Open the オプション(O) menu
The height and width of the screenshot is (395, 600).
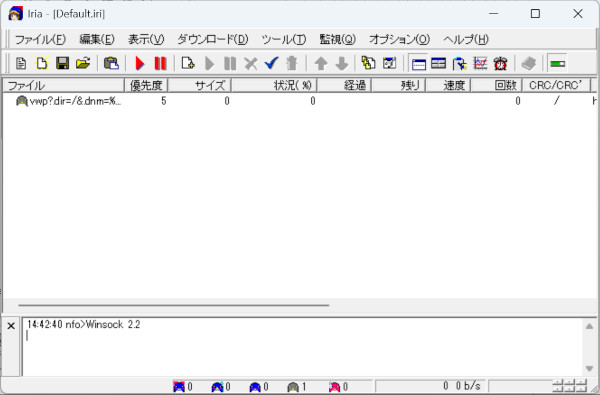[399, 39]
